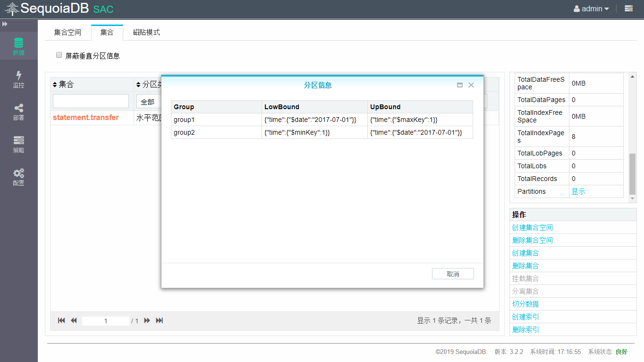
Task: Open the 部署 deployment share icon
Action: pyautogui.click(x=18, y=108)
